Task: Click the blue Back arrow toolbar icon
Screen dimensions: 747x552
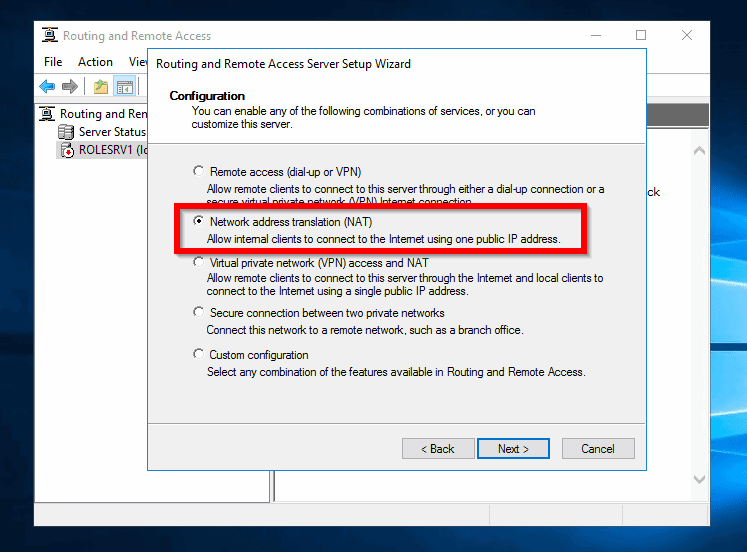Action: tap(47, 87)
